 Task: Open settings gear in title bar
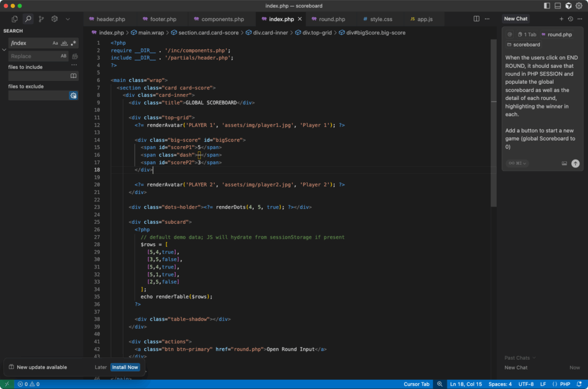click(x=579, y=6)
